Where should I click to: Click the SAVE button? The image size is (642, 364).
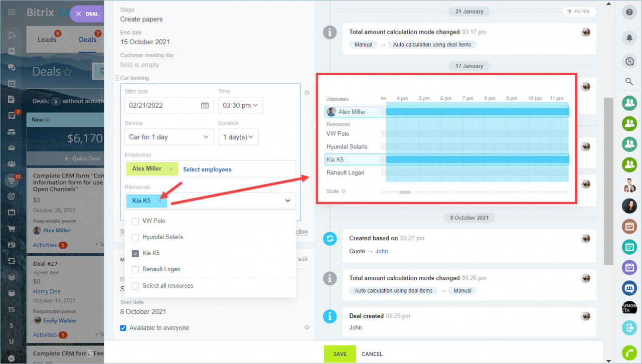[x=340, y=354]
